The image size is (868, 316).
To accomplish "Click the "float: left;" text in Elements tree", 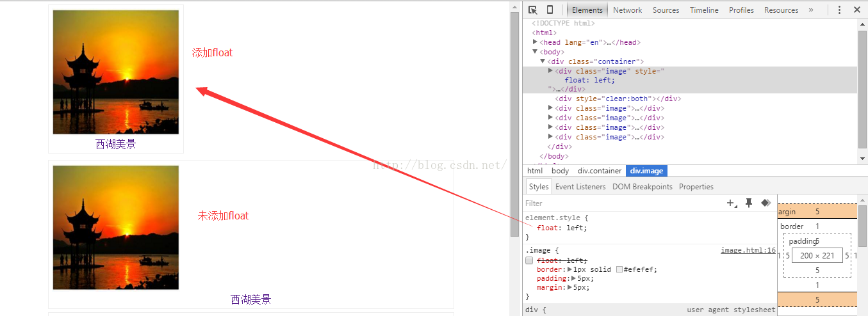I will [589, 80].
